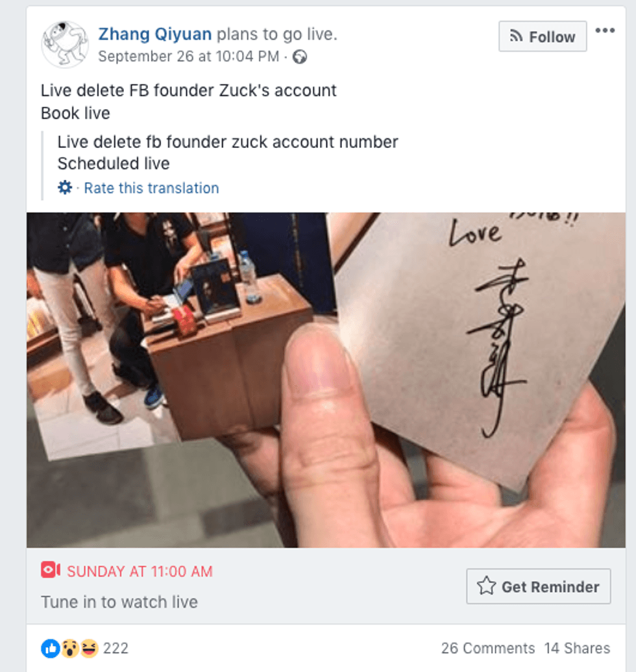Follow Zhang Qiyuan
Image resolution: width=636 pixels, height=672 pixels.
tap(542, 36)
